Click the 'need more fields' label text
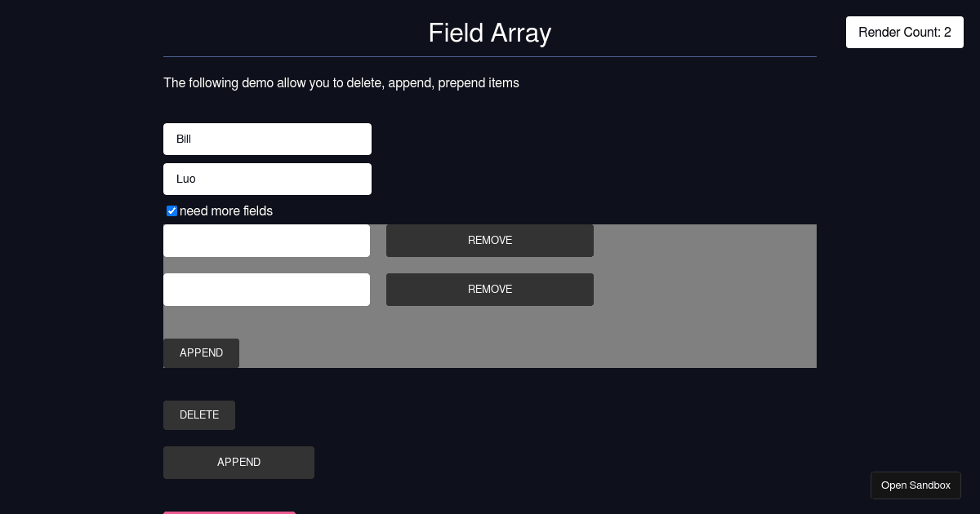 click(x=226, y=211)
